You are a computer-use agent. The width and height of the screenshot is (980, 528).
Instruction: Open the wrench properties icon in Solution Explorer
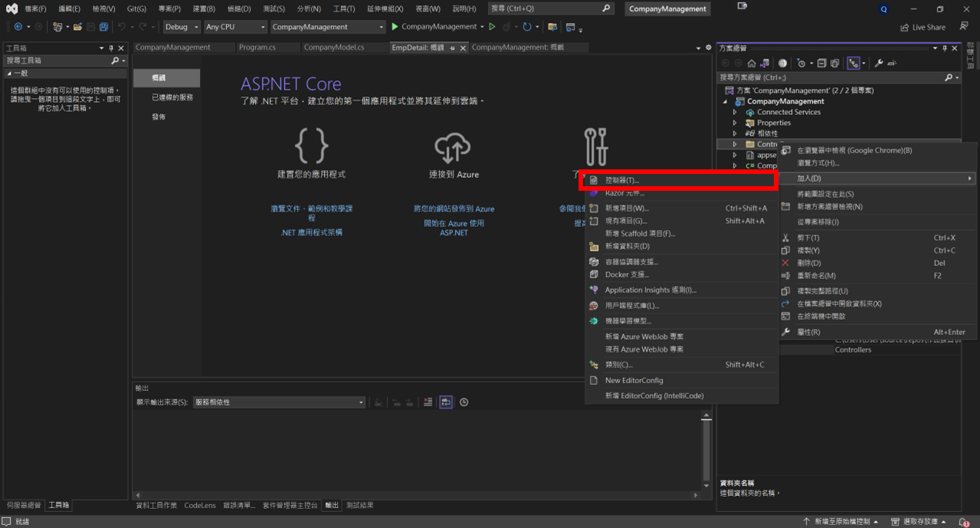[x=879, y=63]
